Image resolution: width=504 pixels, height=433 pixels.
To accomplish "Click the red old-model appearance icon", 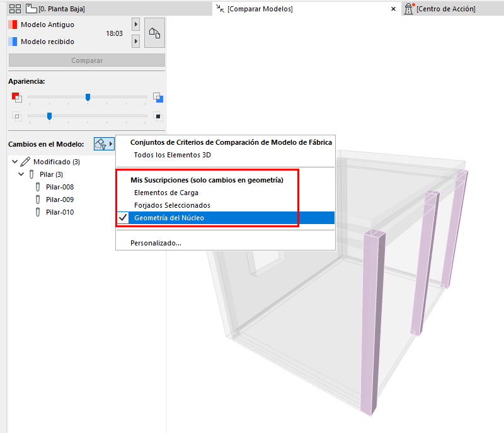I will [17, 97].
